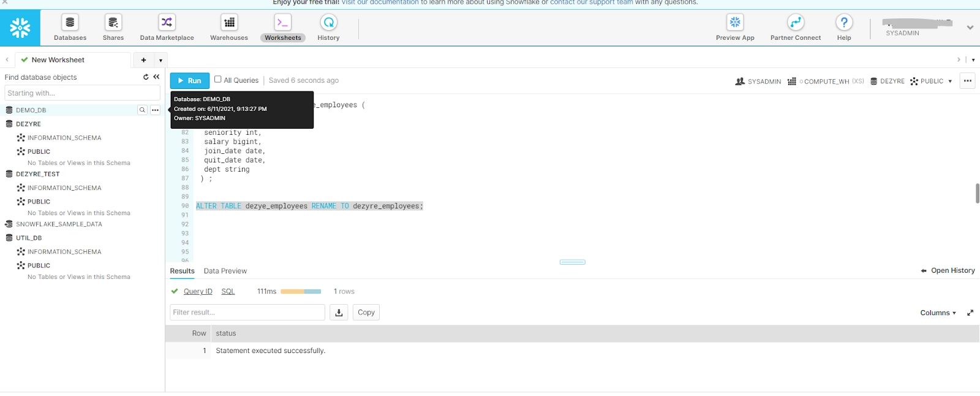Run the selected query
980x396 pixels.
[189, 81]
